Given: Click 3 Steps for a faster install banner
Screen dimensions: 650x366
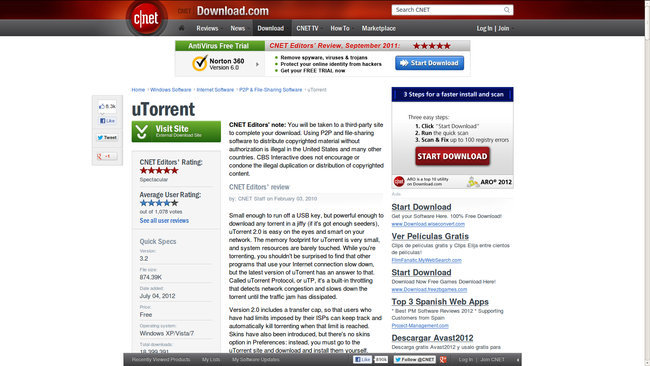Looking at the screenshot, I should click(452, 95).
